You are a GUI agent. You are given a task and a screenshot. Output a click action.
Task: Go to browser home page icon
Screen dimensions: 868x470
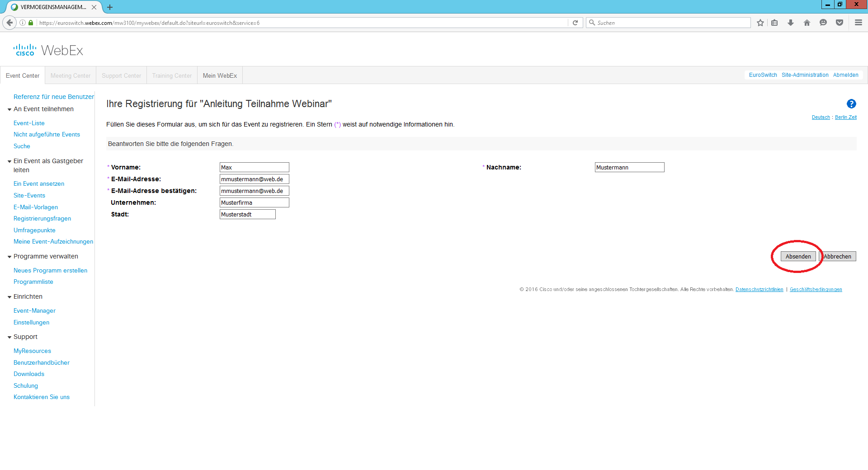pyautogui.click(x=807, y=23)
